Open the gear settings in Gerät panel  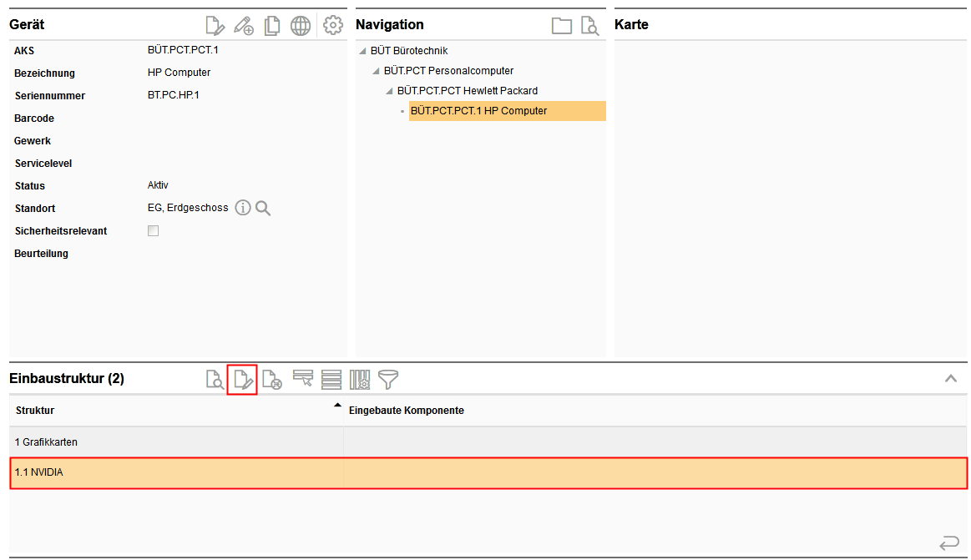[x=333, y=26]
